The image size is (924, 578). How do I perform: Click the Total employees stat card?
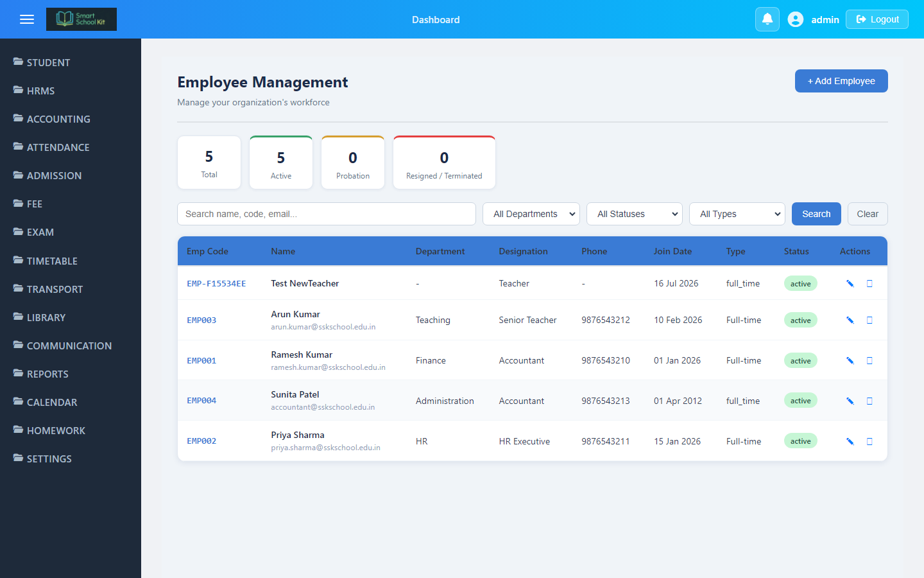pyautogui.click(x=209, y=162)
